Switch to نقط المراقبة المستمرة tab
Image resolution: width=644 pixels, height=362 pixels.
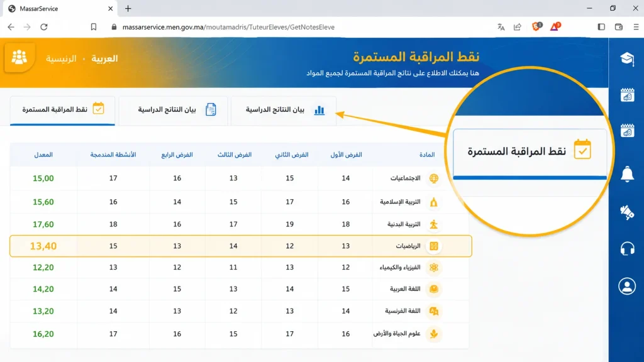62,110
